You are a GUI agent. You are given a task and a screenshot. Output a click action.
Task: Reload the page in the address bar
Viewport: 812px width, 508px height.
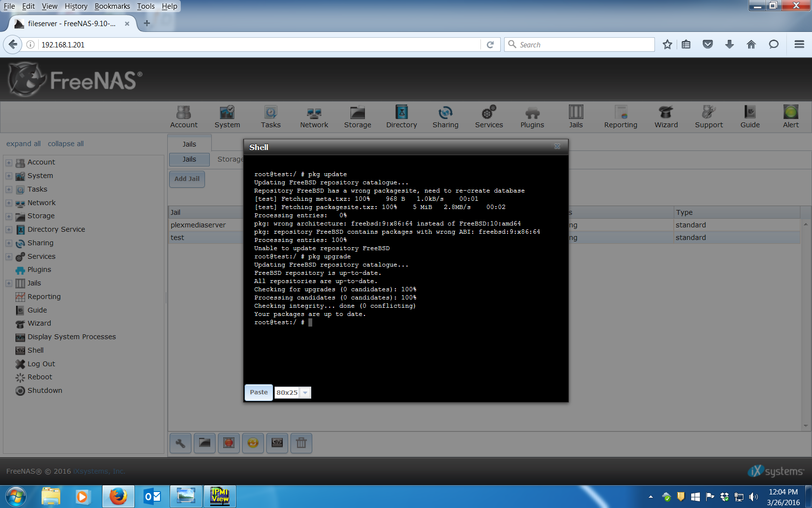click(x=490, y=45)
